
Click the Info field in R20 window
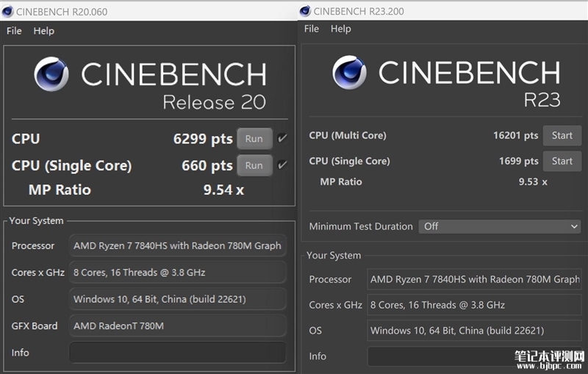tap(178, 352)
